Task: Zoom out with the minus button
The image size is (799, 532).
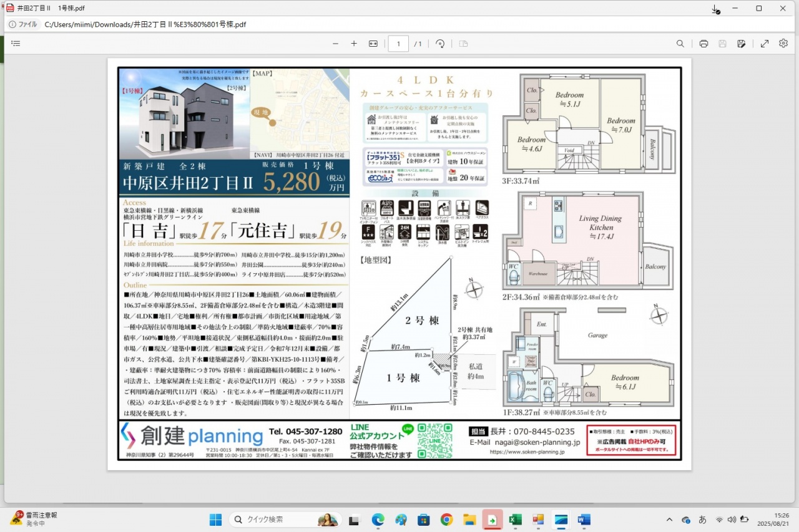Action: [x=335, y=44]
